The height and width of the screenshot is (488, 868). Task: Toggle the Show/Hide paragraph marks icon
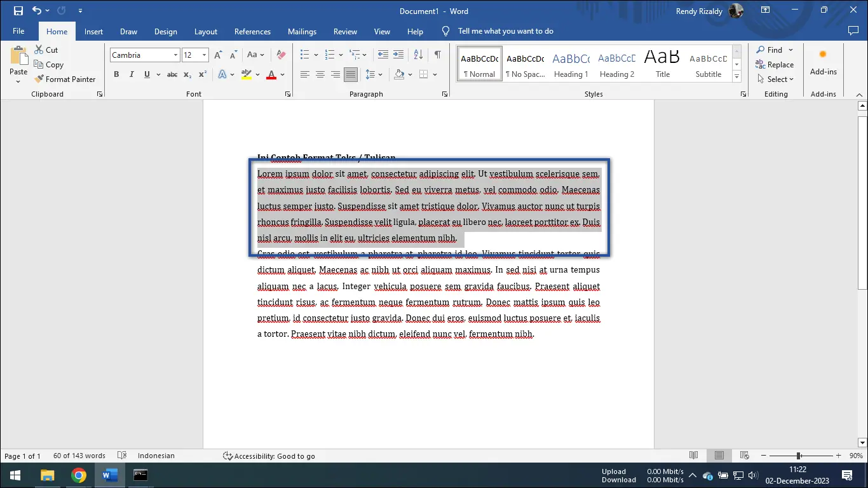pos(437,55)
